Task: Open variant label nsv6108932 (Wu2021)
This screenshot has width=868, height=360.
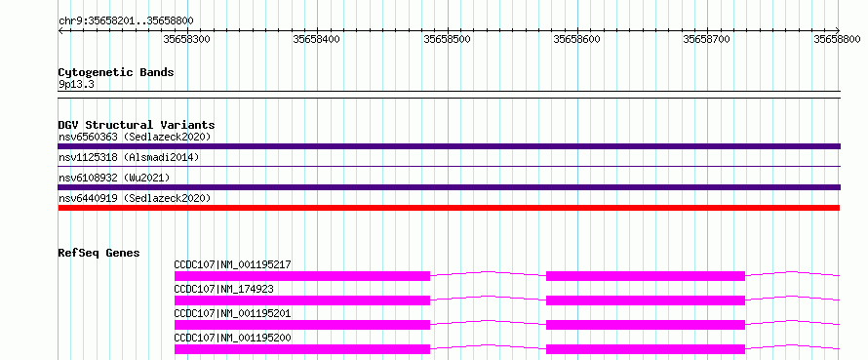Action: point(114,178)
